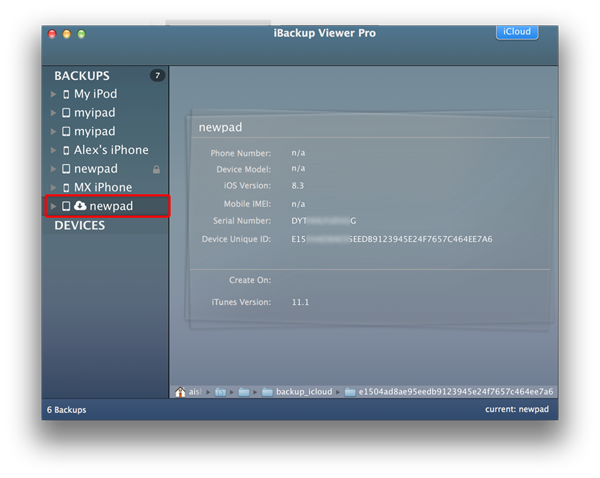The image size is (600, 478).
Task: Click the Device Model label
Action: (244, 170)
